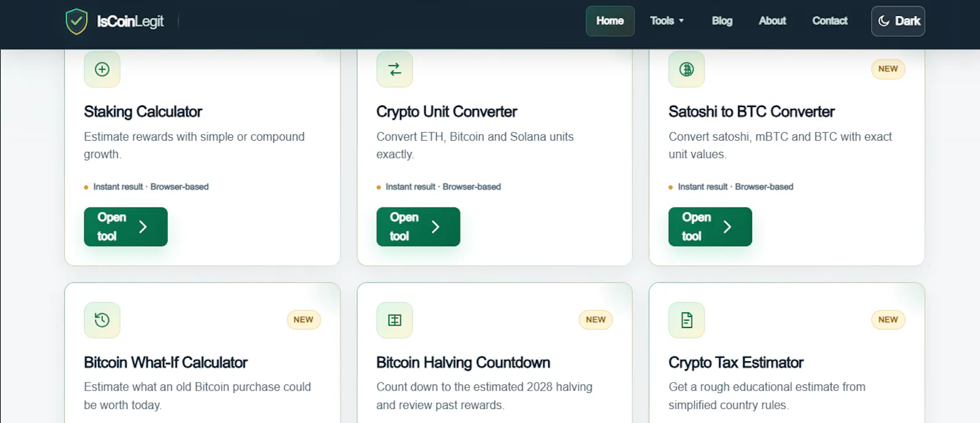Click the Bitcoin Halving Countdown title

coord(463,362)
